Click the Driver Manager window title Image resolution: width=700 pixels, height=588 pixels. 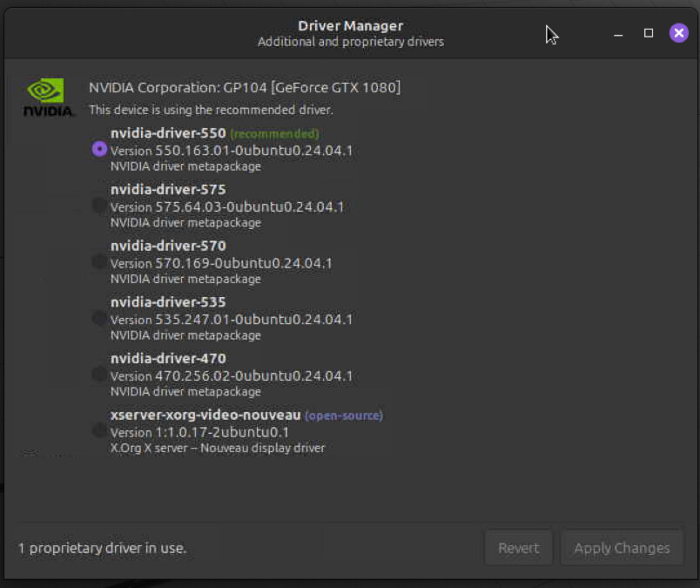tap(351, 26)
